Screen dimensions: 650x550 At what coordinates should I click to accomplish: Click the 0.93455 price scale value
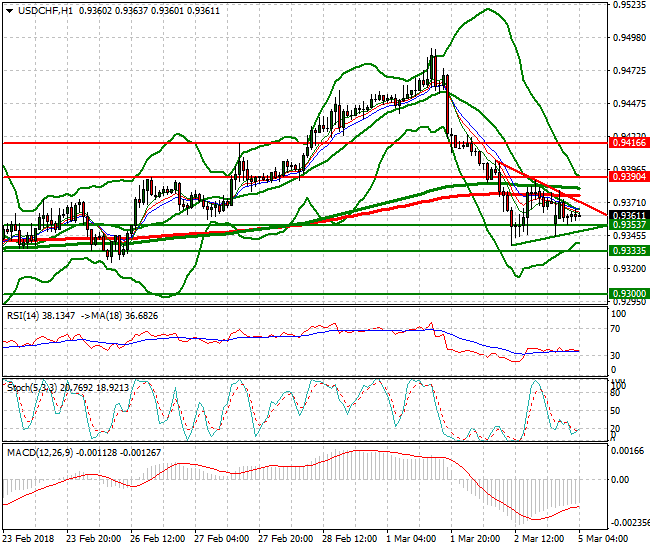coord(629,236)
